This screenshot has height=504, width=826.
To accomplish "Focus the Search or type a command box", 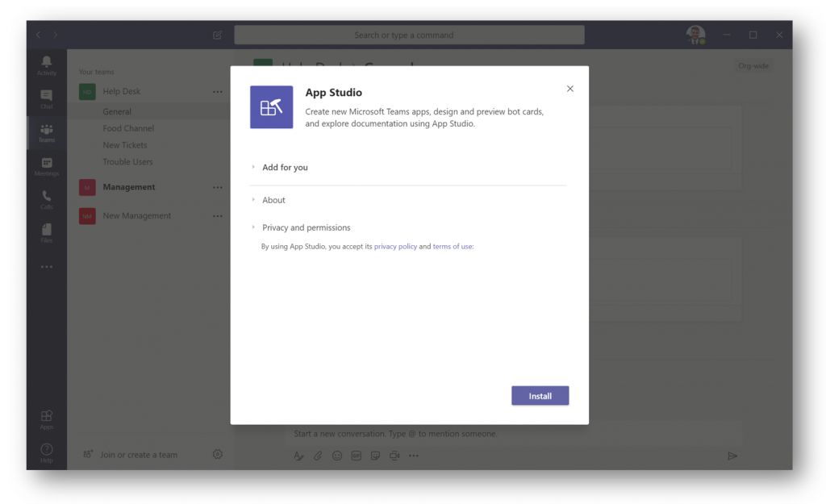I will [409, 35].
